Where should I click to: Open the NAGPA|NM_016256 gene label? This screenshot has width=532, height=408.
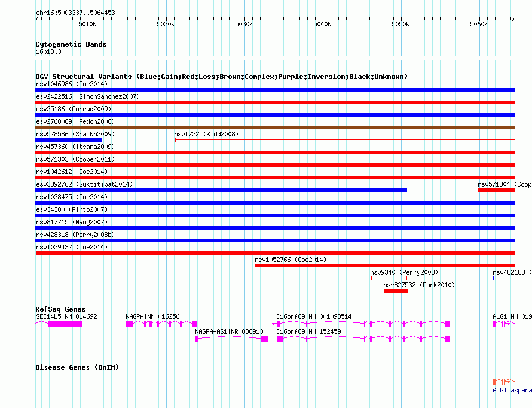(152, 316)
